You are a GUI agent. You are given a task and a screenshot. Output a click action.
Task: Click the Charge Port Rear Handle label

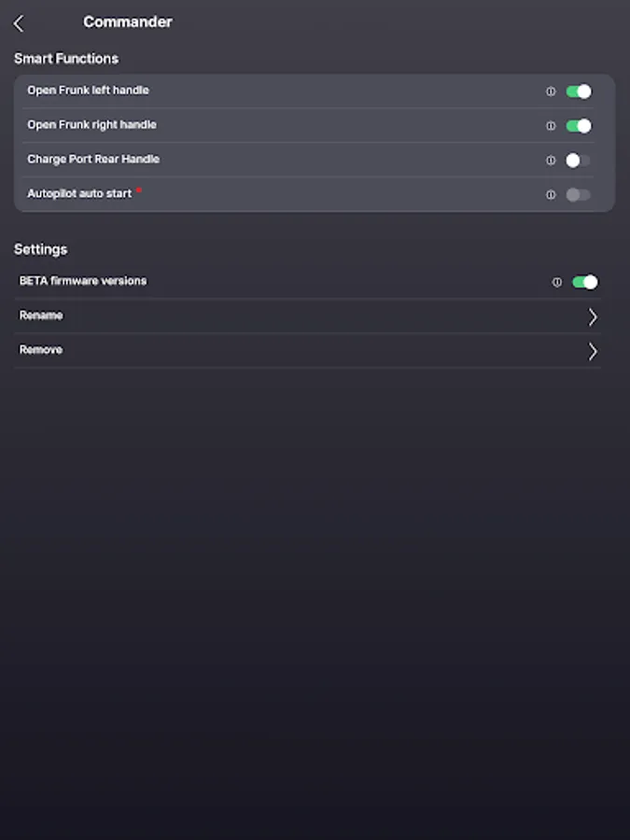(x=93, y=160)
